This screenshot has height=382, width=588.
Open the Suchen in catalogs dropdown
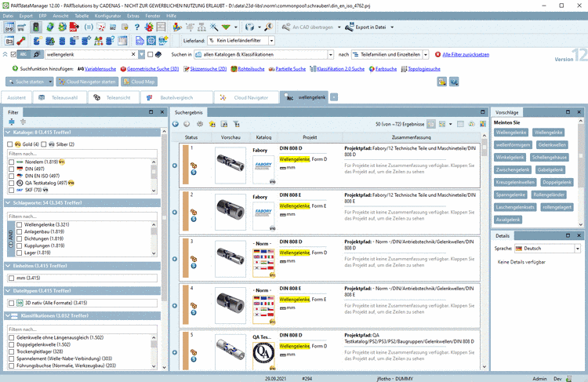pos(328,55)
